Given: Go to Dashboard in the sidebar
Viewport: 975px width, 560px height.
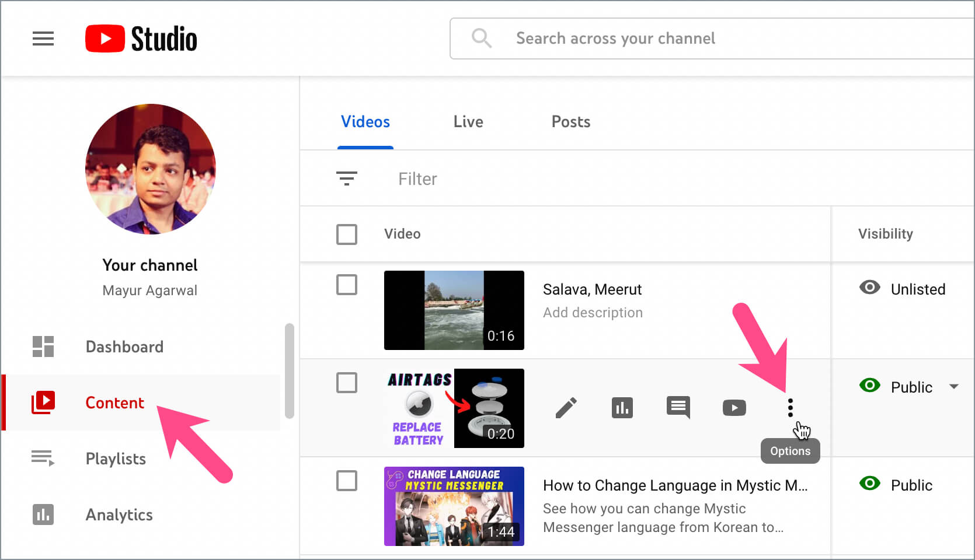Looking at the screenshot, I should click(124, 347).
